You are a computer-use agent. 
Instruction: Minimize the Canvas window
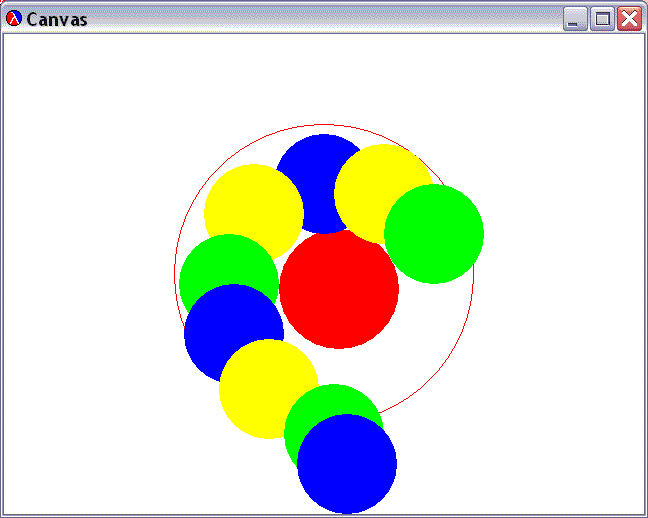(575, 19)
